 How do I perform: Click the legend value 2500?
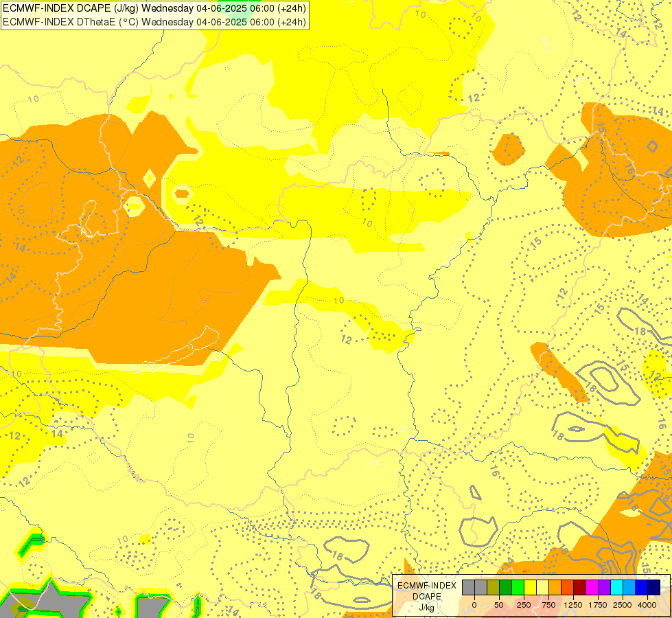coord(623,605)
